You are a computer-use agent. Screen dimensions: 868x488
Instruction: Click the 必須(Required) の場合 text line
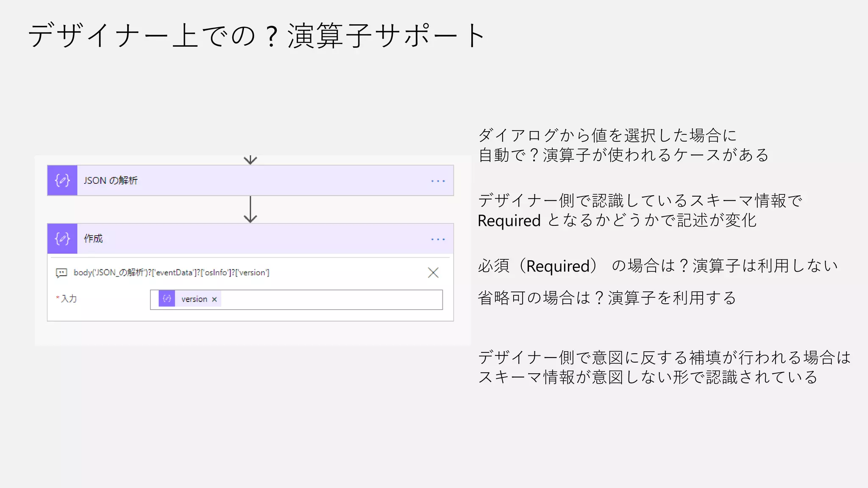[657, 266]
